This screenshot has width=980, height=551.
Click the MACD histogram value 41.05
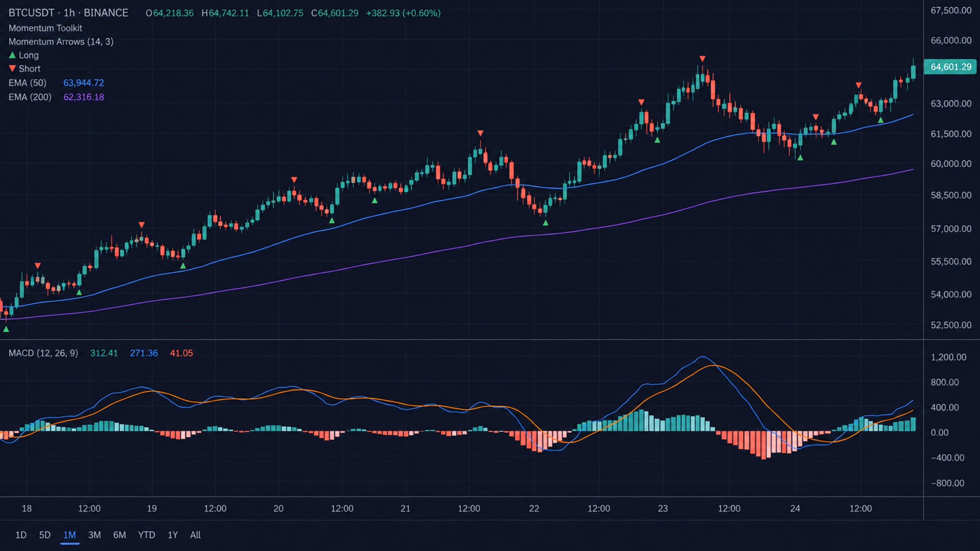181,353
